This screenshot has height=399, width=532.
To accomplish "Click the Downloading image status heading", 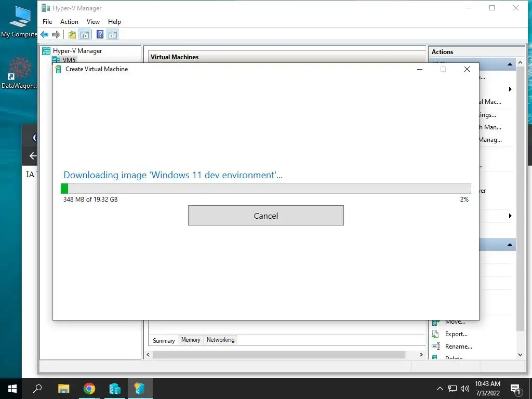I will click(172, 175).
